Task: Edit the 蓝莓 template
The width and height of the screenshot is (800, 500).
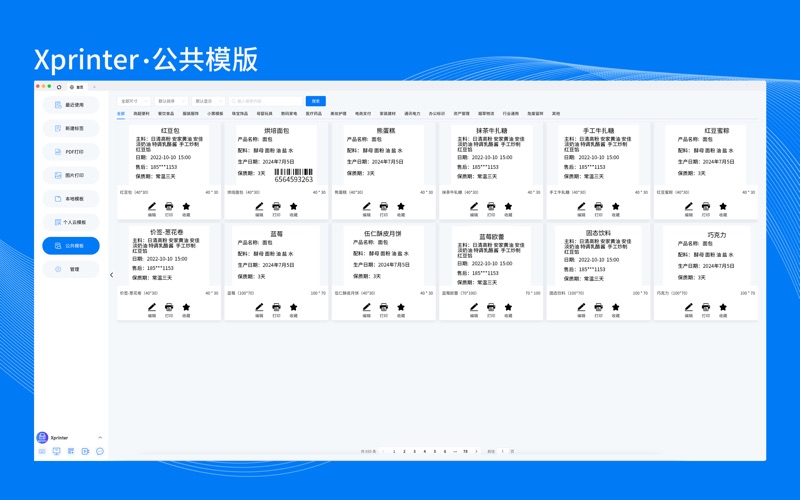Action: pos(259,307)
